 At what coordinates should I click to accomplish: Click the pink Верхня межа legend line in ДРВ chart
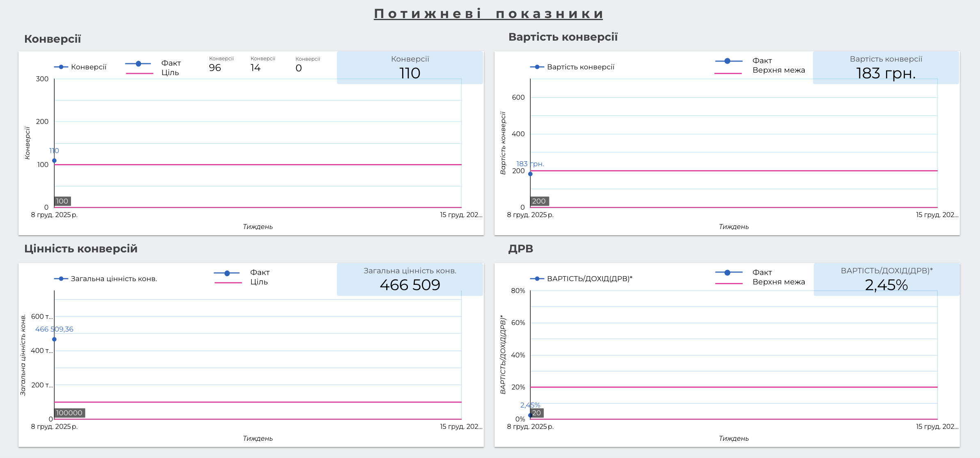[728, 284]
